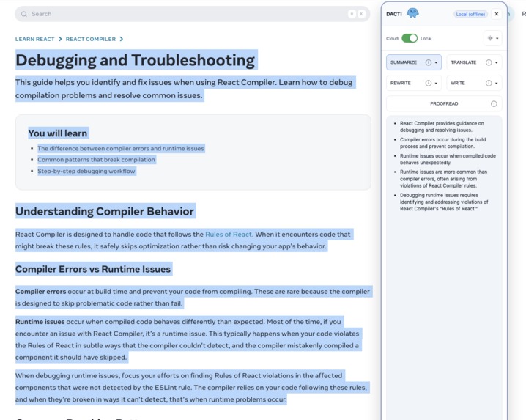Screen dimensions: 526x420
Task: Open the REWRITE options dropdown arrow
Action: point(436,84)
